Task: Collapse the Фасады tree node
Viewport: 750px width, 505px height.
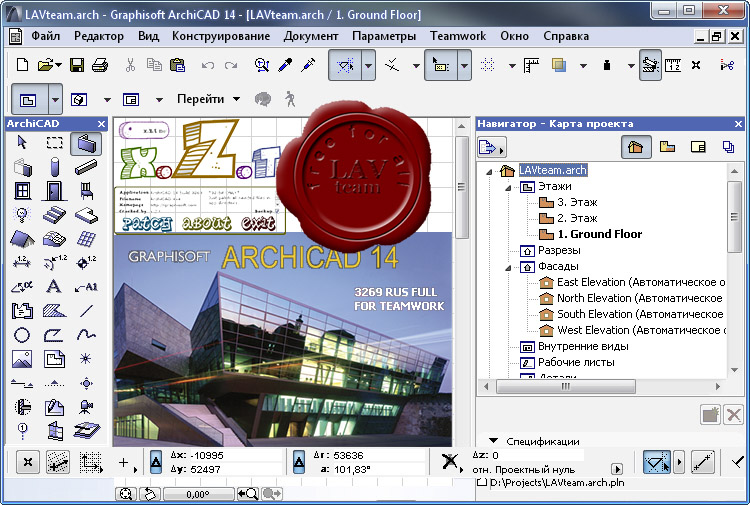Action: [508, 268]
